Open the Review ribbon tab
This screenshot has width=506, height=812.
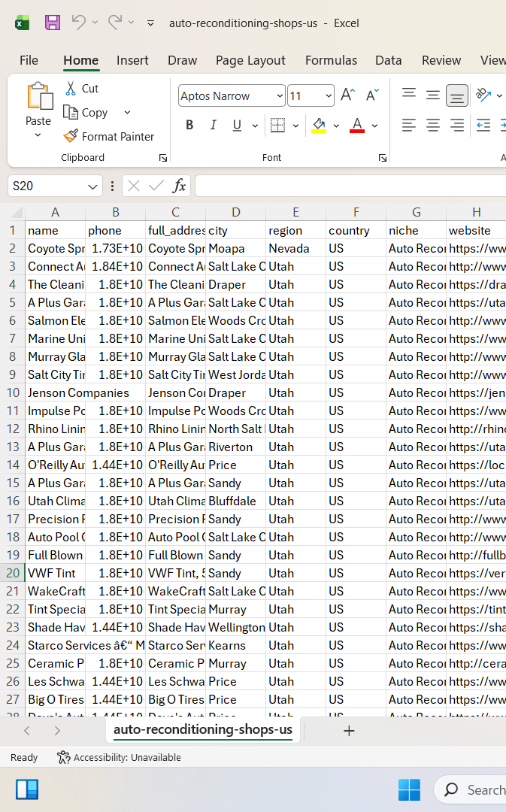441,61
